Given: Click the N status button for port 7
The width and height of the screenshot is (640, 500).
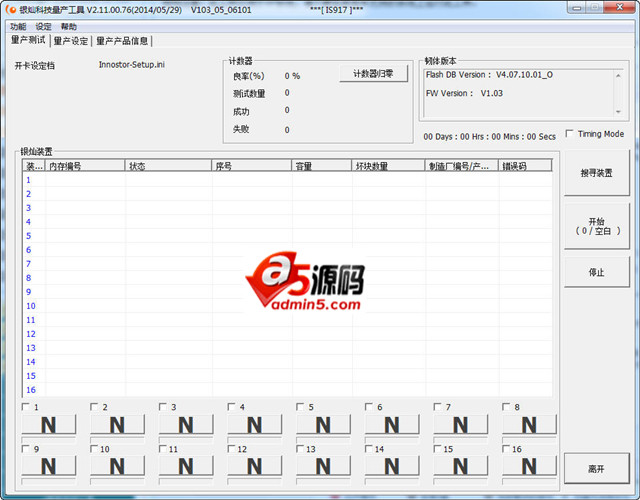Looking at the screenshot, I should tap(460, 424).
